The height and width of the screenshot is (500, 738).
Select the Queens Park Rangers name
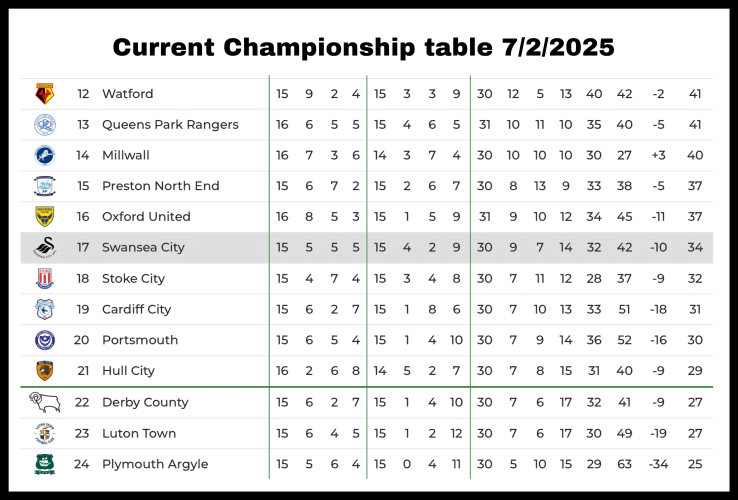[170, 125]
